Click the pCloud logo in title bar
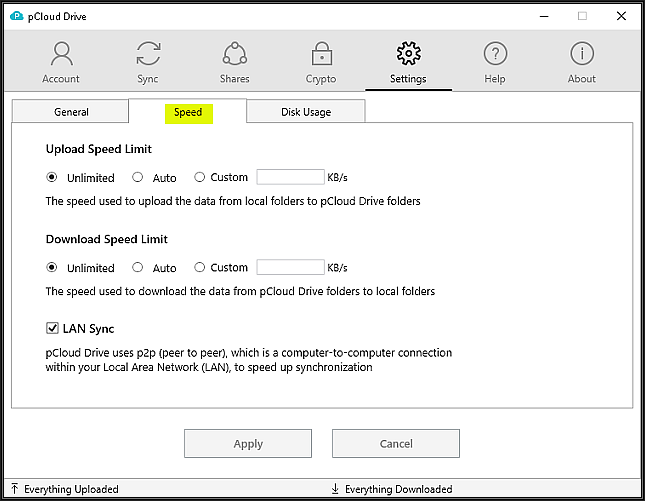This screenshot has width=645, height=501. 16,16
